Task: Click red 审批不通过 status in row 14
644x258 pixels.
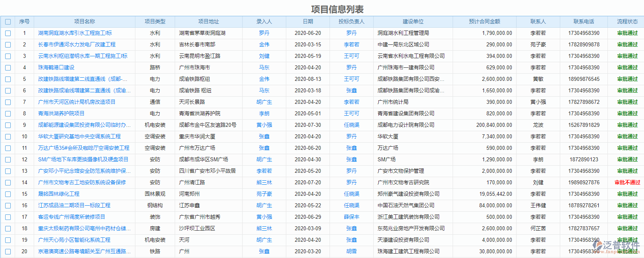Action: (x=627, y=183)
